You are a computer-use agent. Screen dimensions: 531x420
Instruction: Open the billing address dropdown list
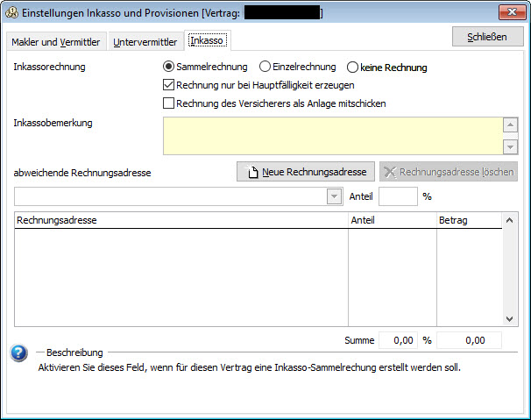(x=334, y=196)
